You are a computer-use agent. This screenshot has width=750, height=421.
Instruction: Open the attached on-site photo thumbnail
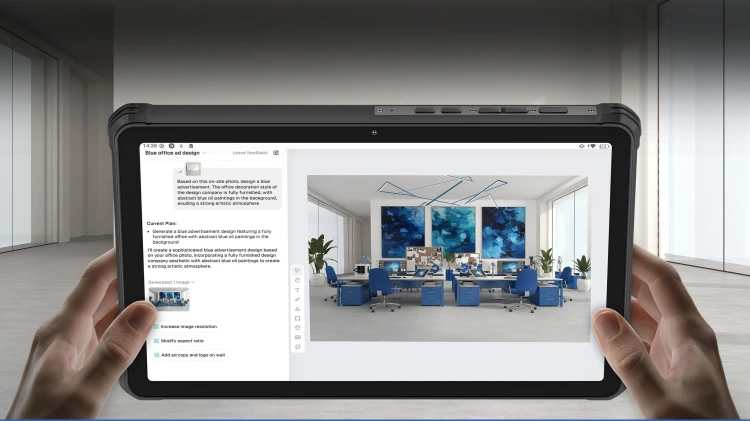point(193,169)
